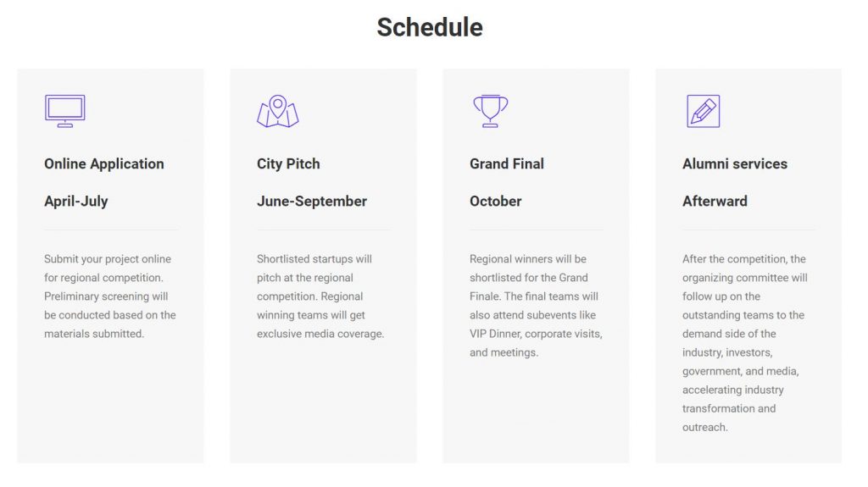Click the map location pin icon
The width and height of the screenshot is (868, 487).
tap(278, 111)
